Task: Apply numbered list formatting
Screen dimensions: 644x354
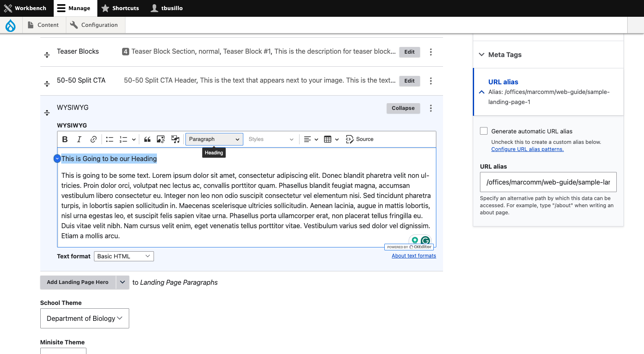Action: point(123,139)
